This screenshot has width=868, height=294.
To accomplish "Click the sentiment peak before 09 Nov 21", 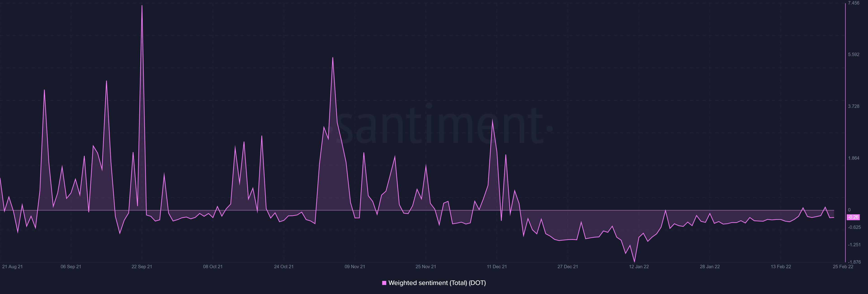I will pyautogui.click(x=333, y=58).
